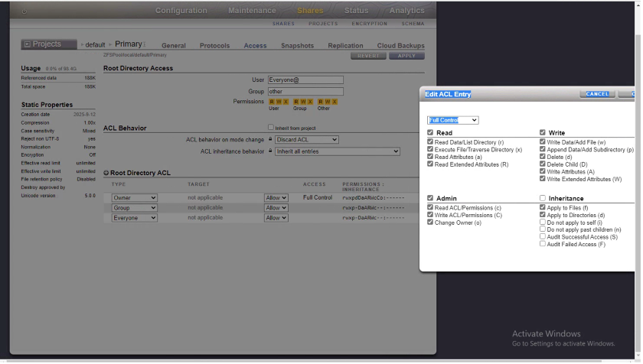Image resolution: width=643 pixels, height=364 pixels.
Task: Uncheck Read Extended Attributes (R)
Action: 430,164
